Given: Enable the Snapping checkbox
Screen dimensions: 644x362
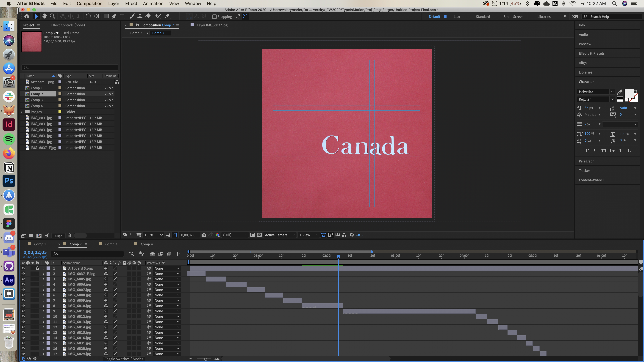Looking at the screenshot, I should pyautogui.click(x=214, y=17).
